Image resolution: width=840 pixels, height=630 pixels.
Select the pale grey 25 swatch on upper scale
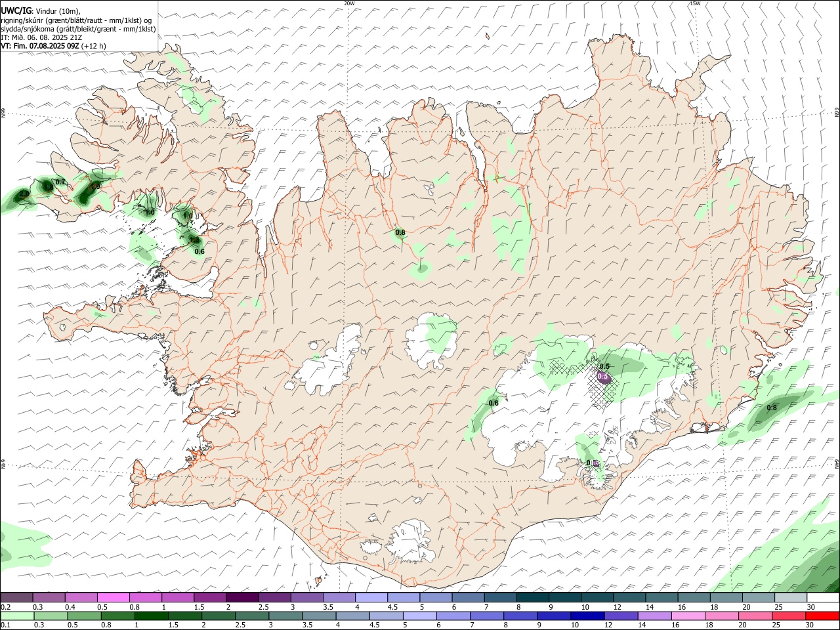tap(790, 598)
